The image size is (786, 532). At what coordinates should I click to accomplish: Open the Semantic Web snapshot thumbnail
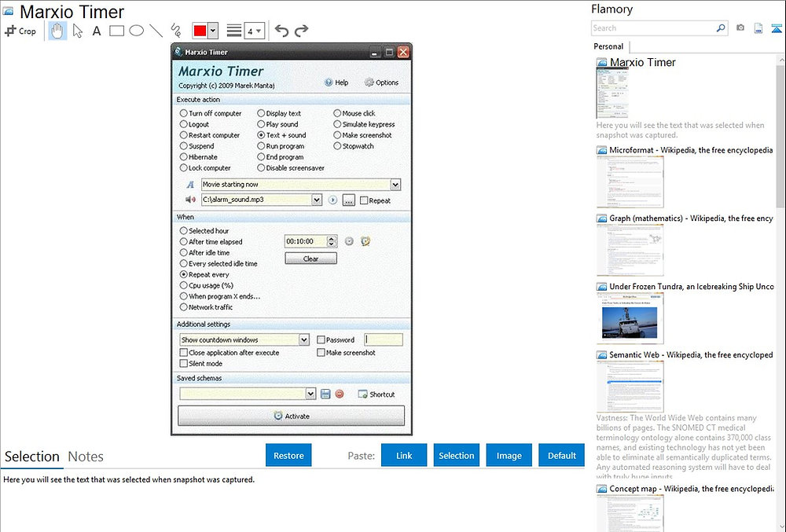coord(630,385)
